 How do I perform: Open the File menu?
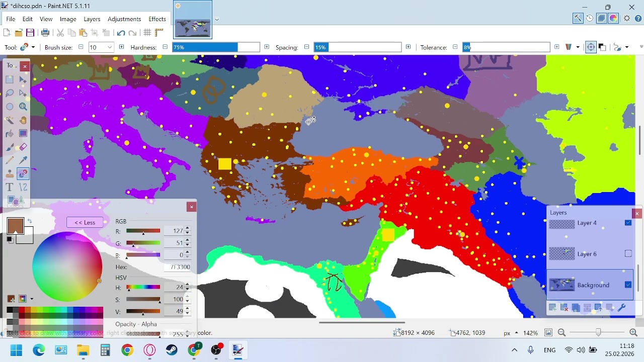pyautogui.click(x=11, y=19)
